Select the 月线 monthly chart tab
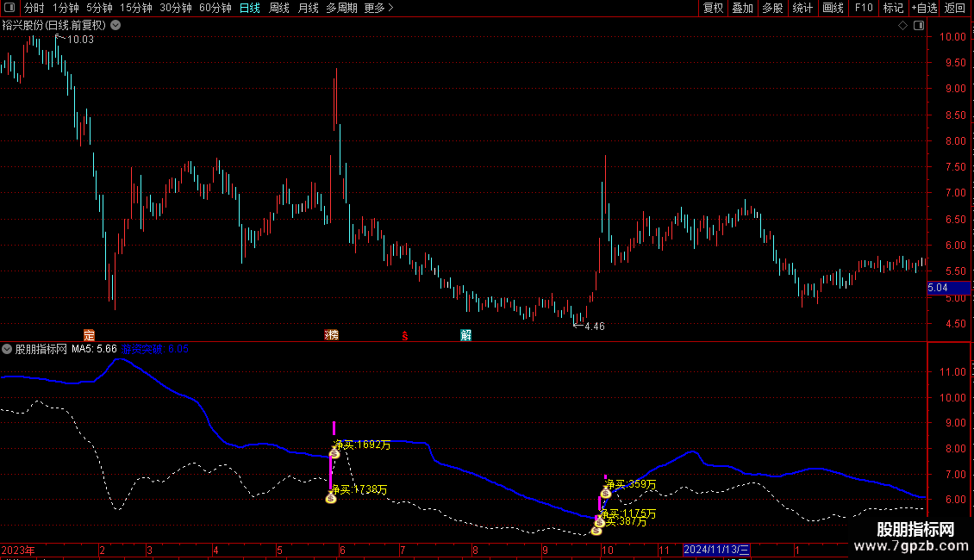Viewport: 974px width, 560px height. 308,8
